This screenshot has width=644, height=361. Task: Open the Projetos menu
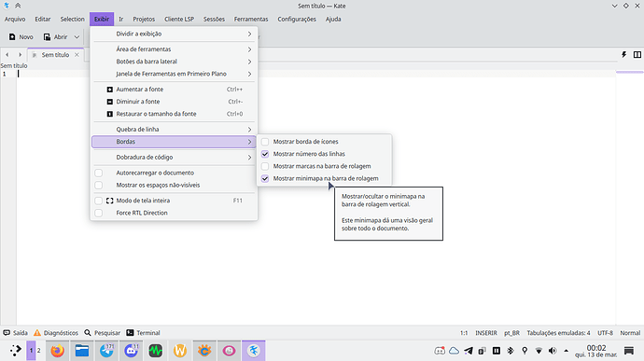pos(144,19)
